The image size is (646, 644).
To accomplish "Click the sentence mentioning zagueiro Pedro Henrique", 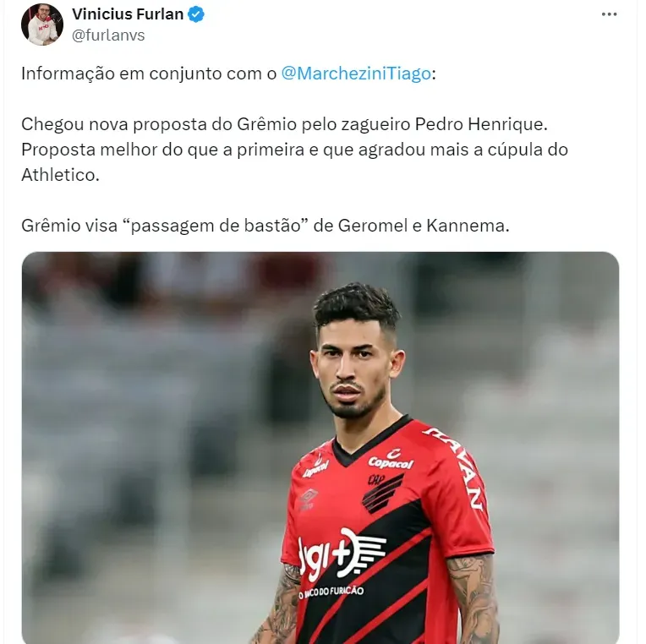I will tap(284, 124).
